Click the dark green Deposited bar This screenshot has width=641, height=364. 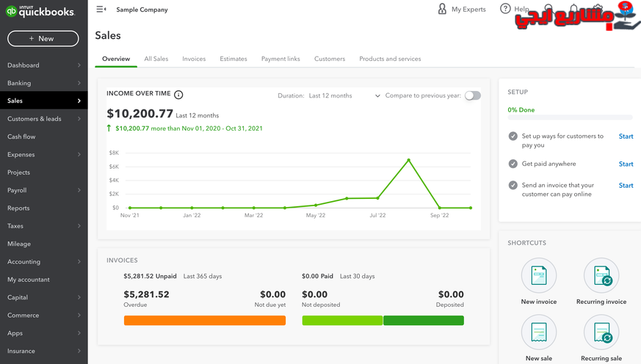pos(424,320)
